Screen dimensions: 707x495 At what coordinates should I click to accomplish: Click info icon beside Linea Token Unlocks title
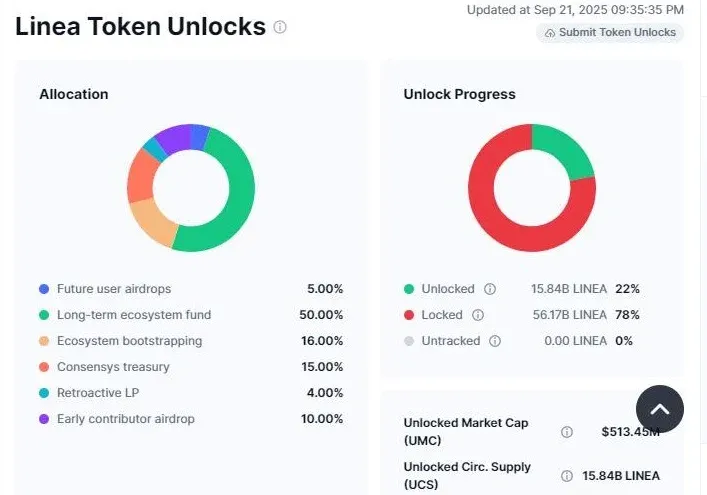[280, 27]
